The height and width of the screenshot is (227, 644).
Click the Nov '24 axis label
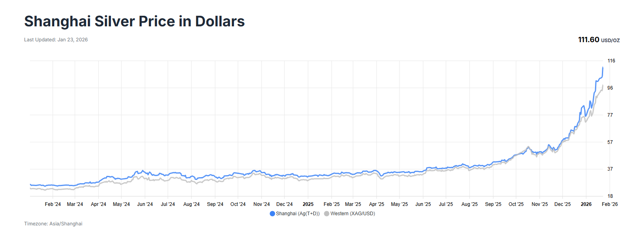pyautogui.click(x=261, y=204)
